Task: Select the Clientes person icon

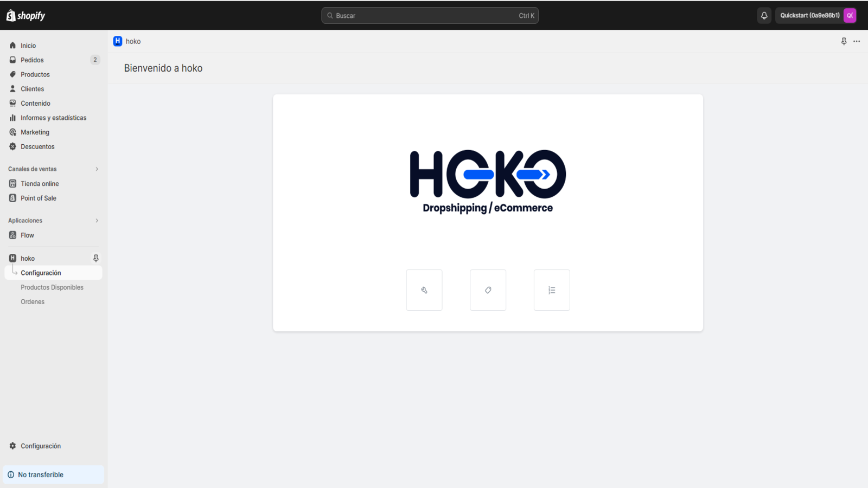Action: 12,89
